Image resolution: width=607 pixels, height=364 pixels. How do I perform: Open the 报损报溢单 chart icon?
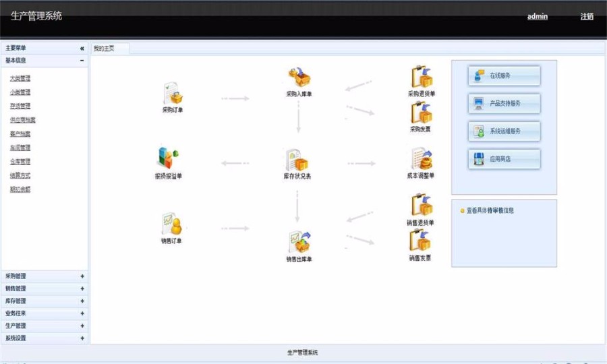click(x=168, y=158)
